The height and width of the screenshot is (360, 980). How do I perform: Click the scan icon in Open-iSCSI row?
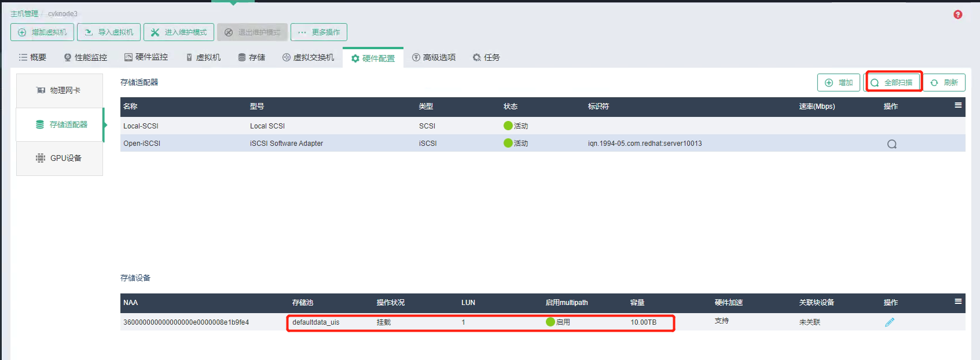(x=892, y=144)
